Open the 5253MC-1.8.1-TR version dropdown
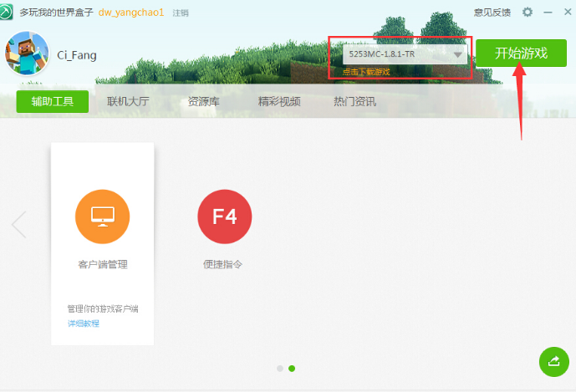The image size is (576, 392). (405, 54)
